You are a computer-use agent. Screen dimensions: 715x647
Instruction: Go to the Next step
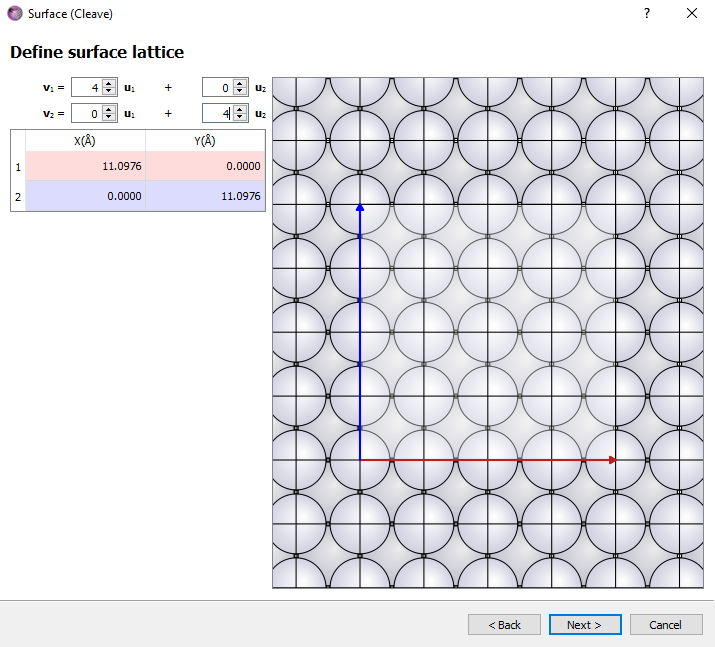[585, 625]
